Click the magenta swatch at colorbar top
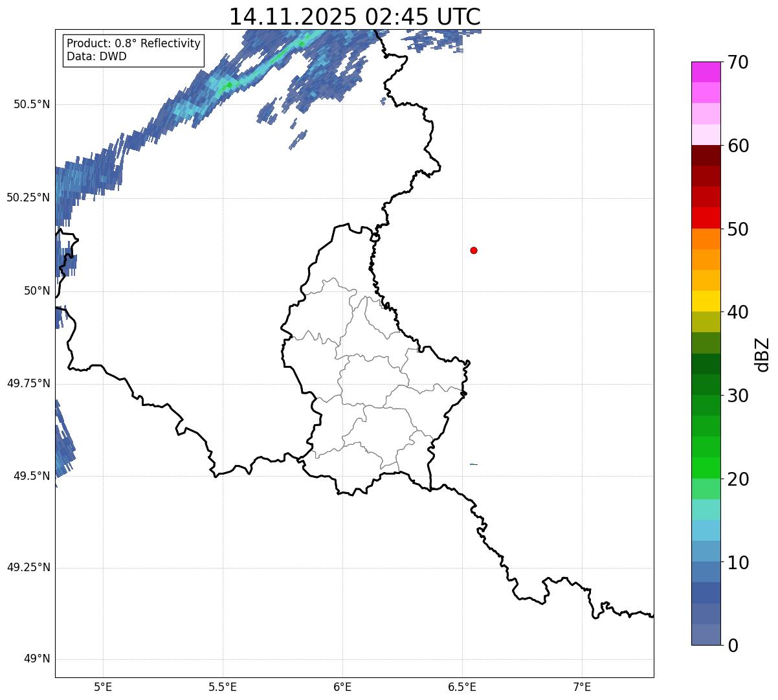The height and width of the screenshot is (700, 778). (706, 72)
